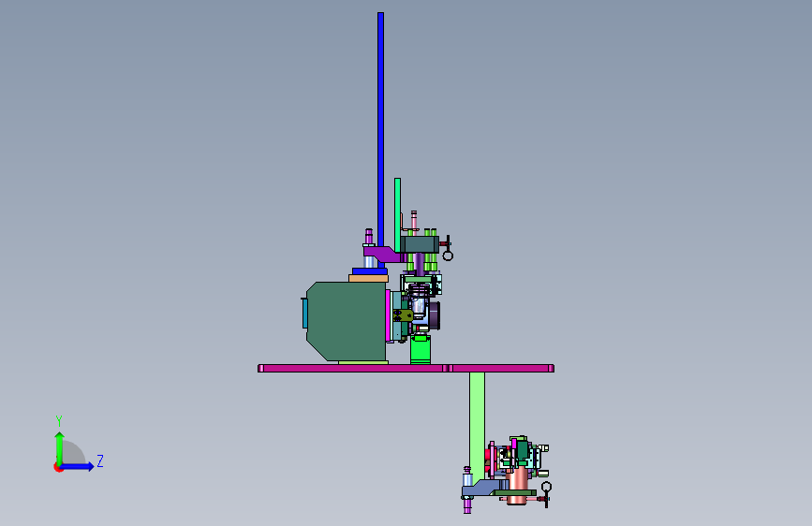
Task: Click the red origin ball of the axis triad
Action: click(x=58, y=467)
